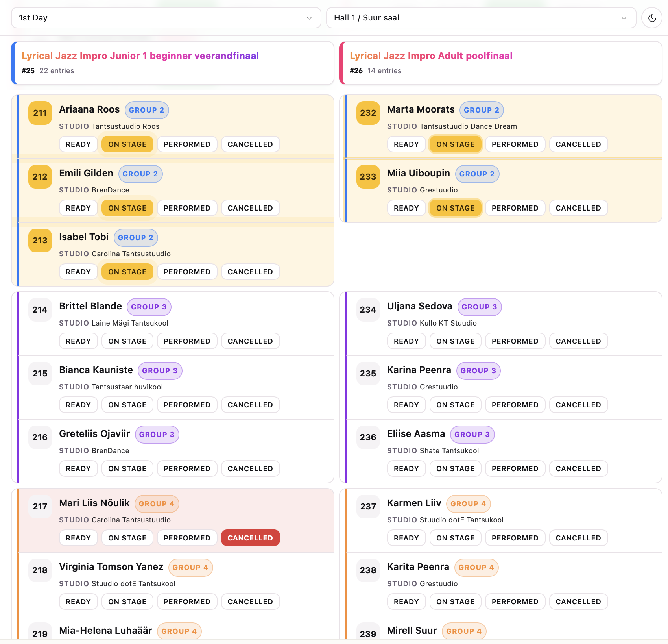This screenshot has width=668, height=644.
Task: Set Karmen Liiv to Ready
Action: [x=406, y=538]
